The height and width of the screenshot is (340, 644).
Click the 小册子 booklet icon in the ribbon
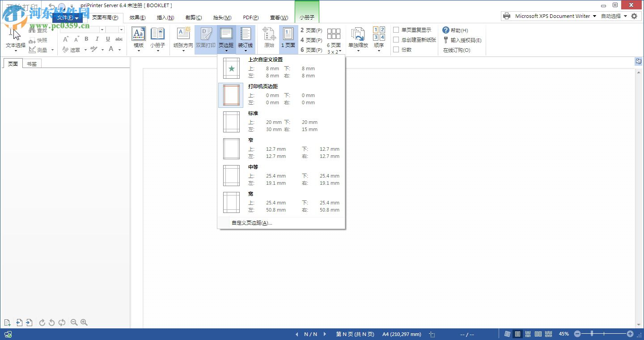pyautogui.click(x=157, y=38)
